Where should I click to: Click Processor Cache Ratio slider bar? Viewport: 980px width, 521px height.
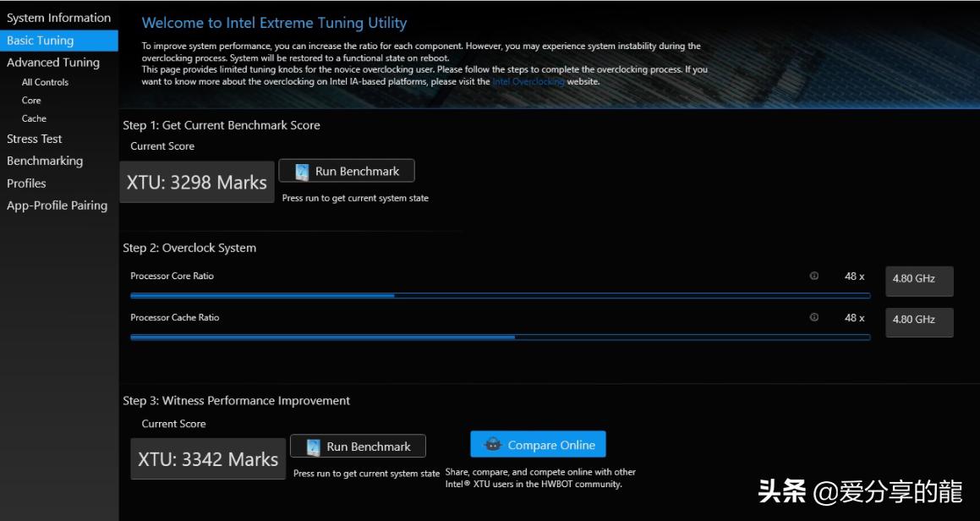500,337
